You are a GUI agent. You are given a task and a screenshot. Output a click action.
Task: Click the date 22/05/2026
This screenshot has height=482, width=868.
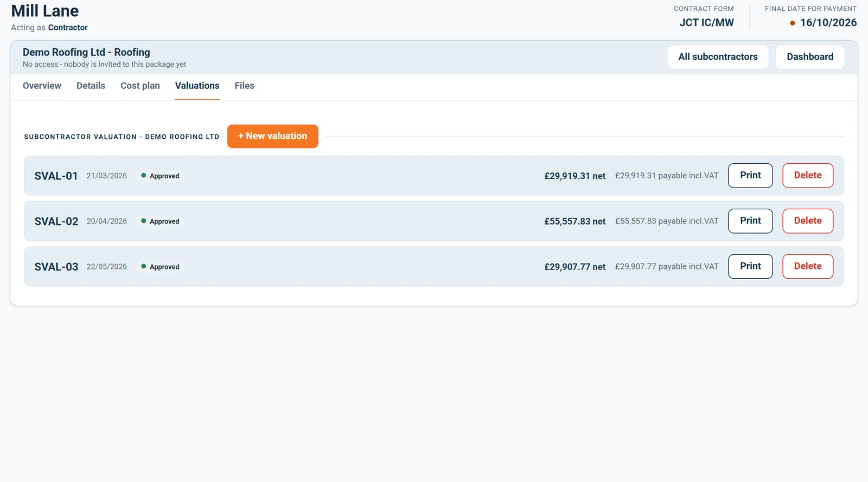pos(107,267)
